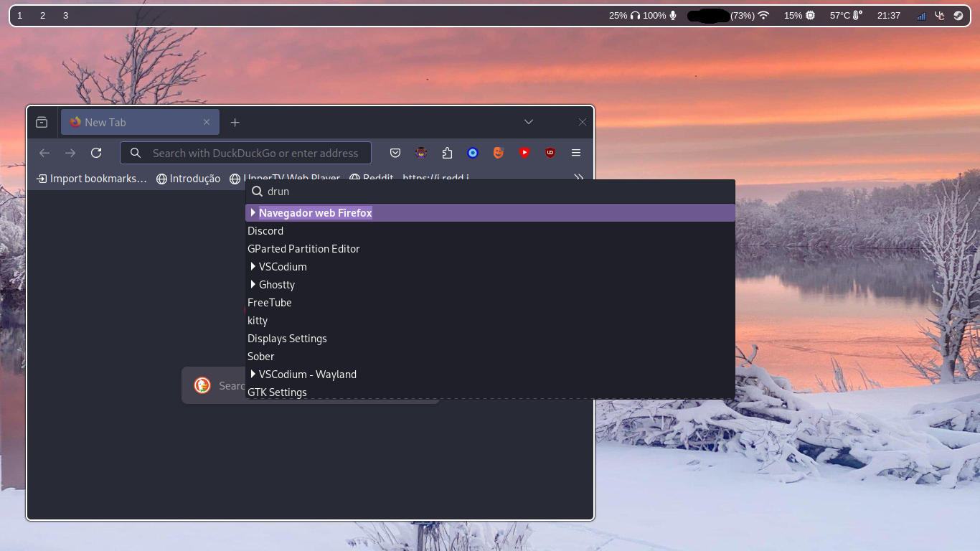980x551 pixels.
Task: Toggle headphone volume mute in top bar
Action: (x=635, y=15)
